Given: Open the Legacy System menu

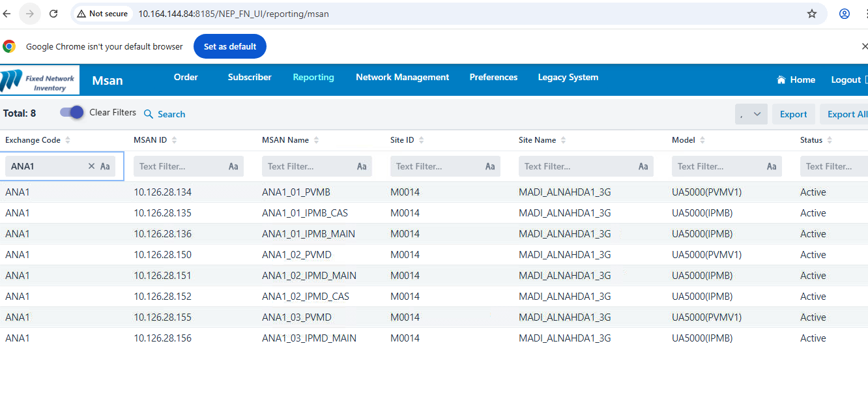Looking at the screenshot, I should click(x=568, y=77).
